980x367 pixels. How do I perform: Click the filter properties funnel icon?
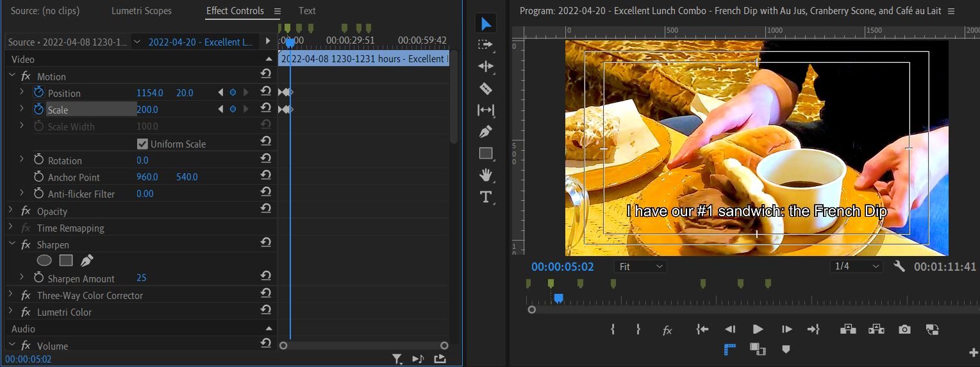[x=397, y=359]
